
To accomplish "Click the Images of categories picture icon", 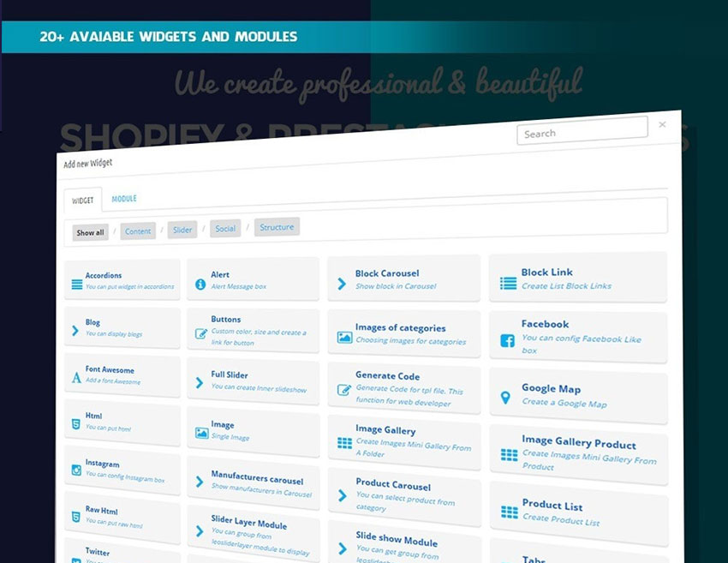I will (x=344, y=338).
